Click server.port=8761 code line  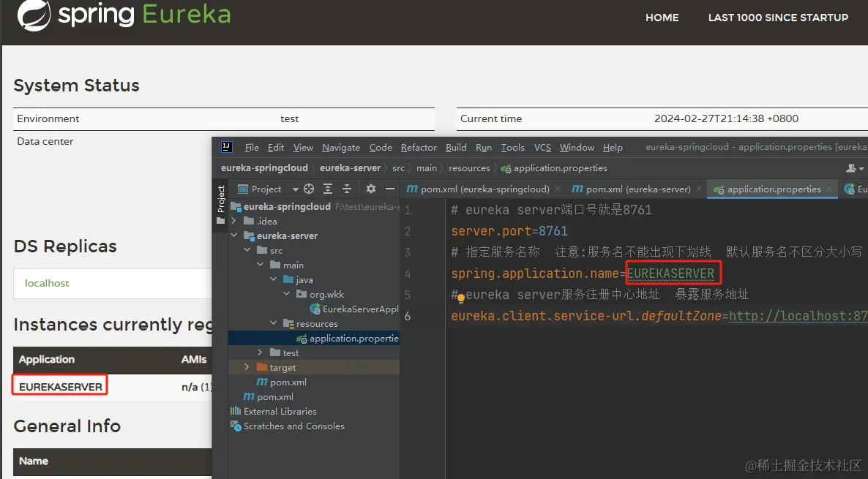point(509,231)
